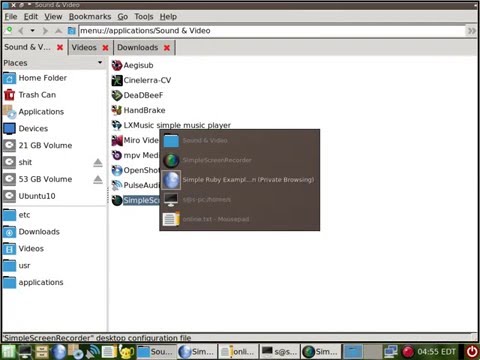
Task: Eject the shit volume
Action: click(98, 162)
